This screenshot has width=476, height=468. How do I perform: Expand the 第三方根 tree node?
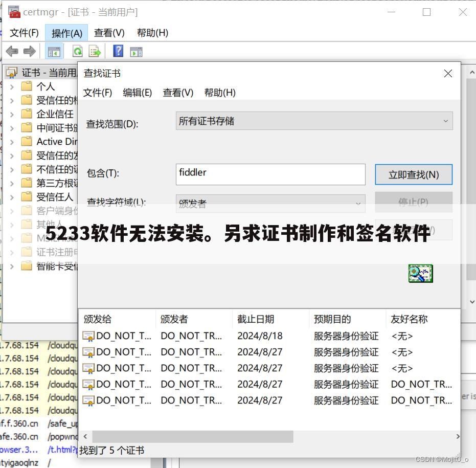[12, 184]
